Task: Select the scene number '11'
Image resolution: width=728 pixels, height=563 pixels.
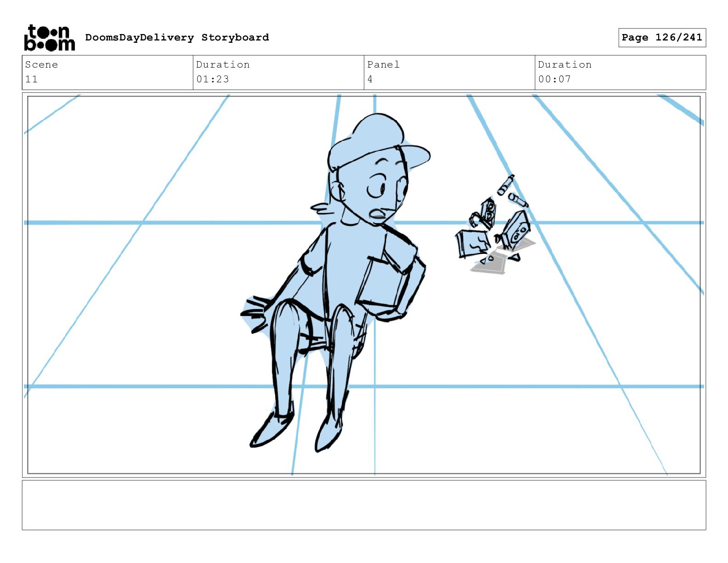Action: pos(31,79)
